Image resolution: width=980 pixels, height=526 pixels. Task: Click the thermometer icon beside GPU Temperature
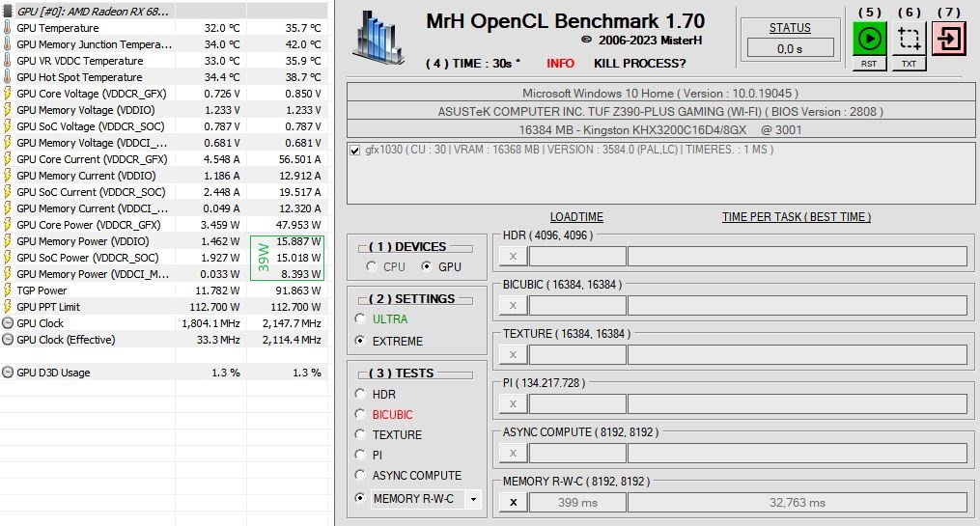tap(8, 28)
